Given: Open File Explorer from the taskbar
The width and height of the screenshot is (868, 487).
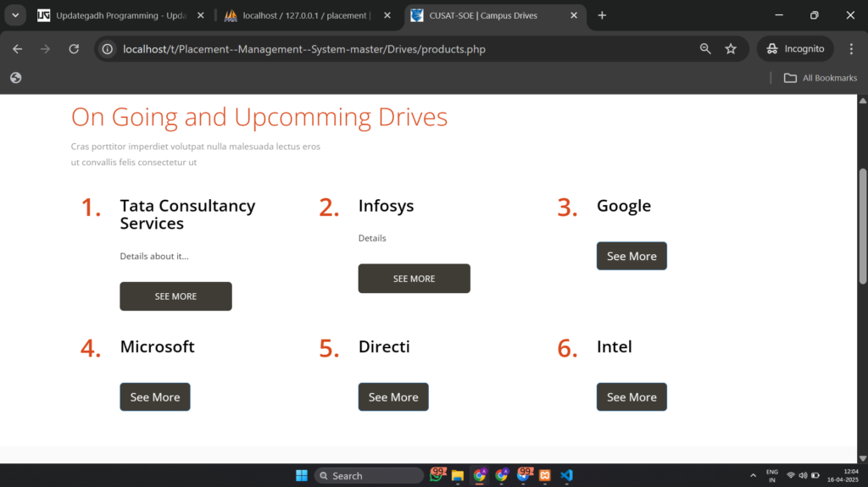Looking at the screenshot, I should tap(458, 475).
